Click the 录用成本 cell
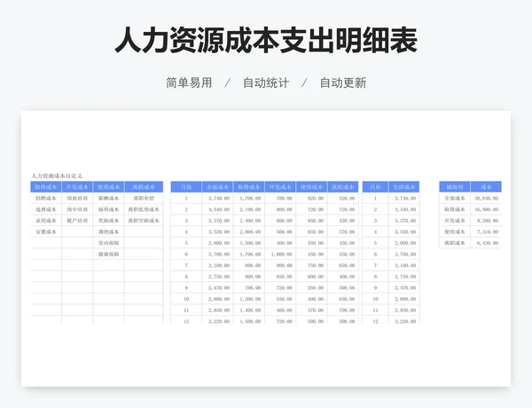Screen dimensions: 532x408 click(x=46, y=221)
